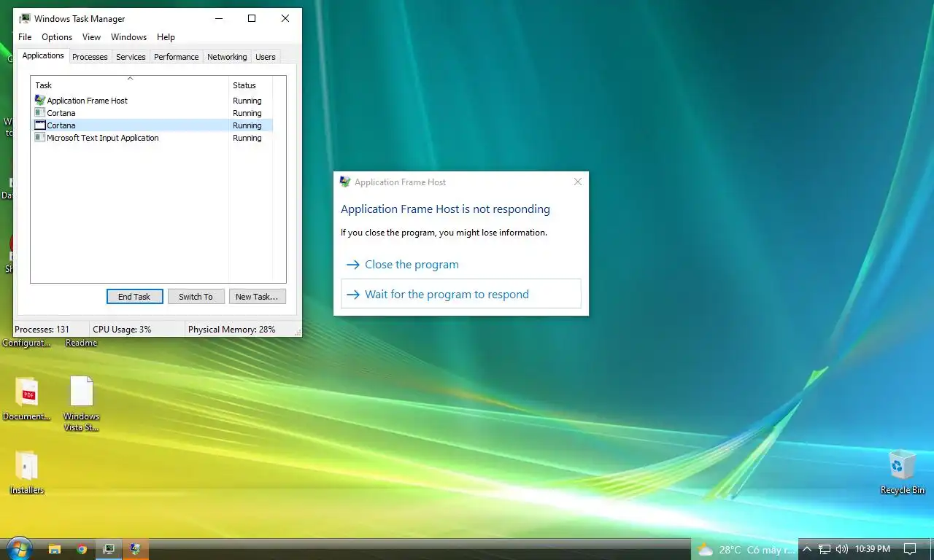Click the Switch To button
This screenshot has height=560, width=934.
pyautogui.click(x=196, y=297)
